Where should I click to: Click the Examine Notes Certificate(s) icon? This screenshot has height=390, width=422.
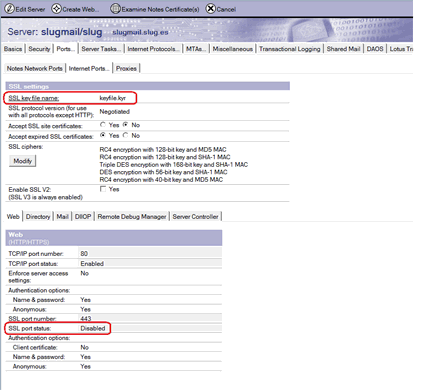pyautogui.click(x=115, y=9)
